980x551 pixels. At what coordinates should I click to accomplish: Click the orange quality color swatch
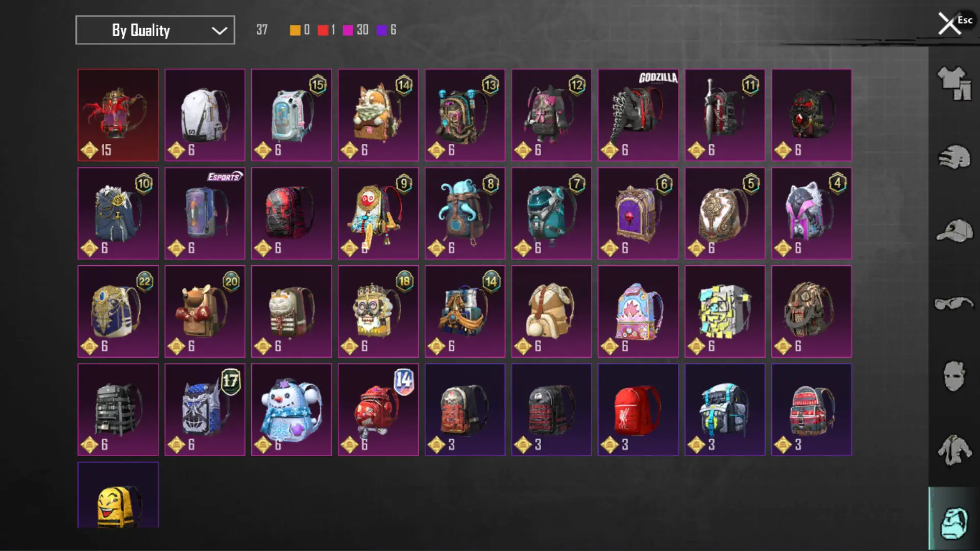(295, 30)
